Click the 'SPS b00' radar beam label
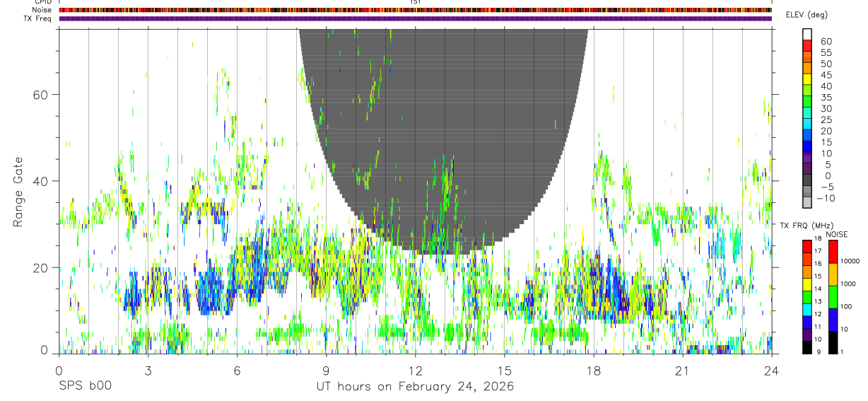This screenshot has height=401, width=868. [x=85, y=386]
